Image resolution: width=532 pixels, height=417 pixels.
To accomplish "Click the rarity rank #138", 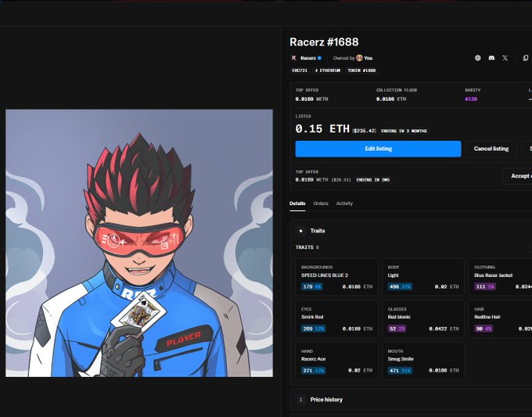I will pyautogui.click(x=471, y=99).
